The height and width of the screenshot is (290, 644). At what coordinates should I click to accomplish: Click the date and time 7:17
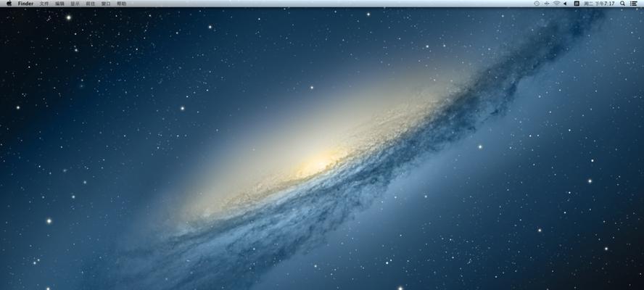click(599, 4)
